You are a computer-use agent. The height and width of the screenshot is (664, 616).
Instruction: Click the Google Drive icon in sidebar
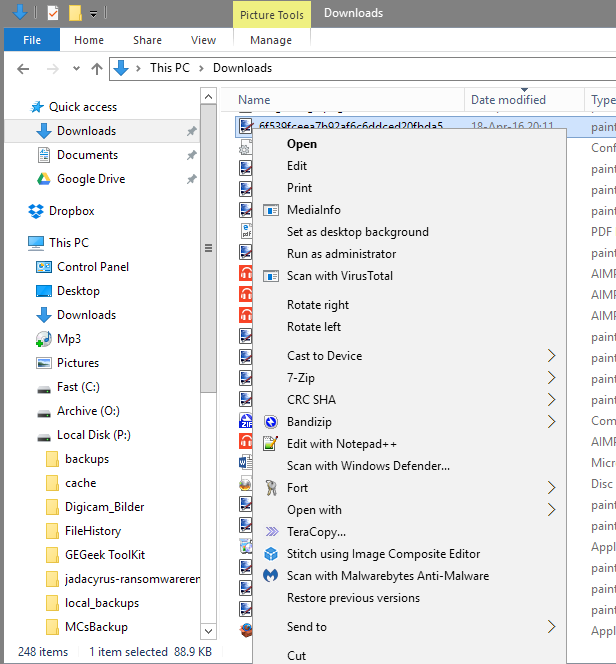[44, 179]
